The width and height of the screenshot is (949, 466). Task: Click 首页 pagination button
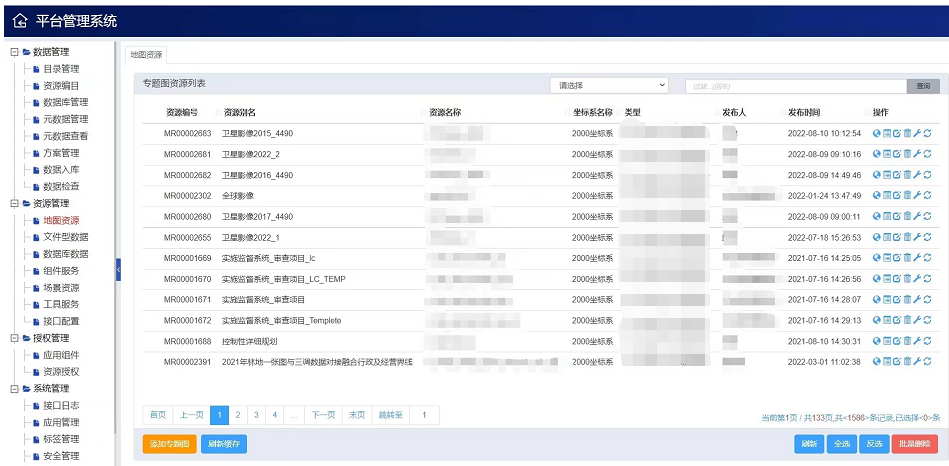(x=158, y=415)
